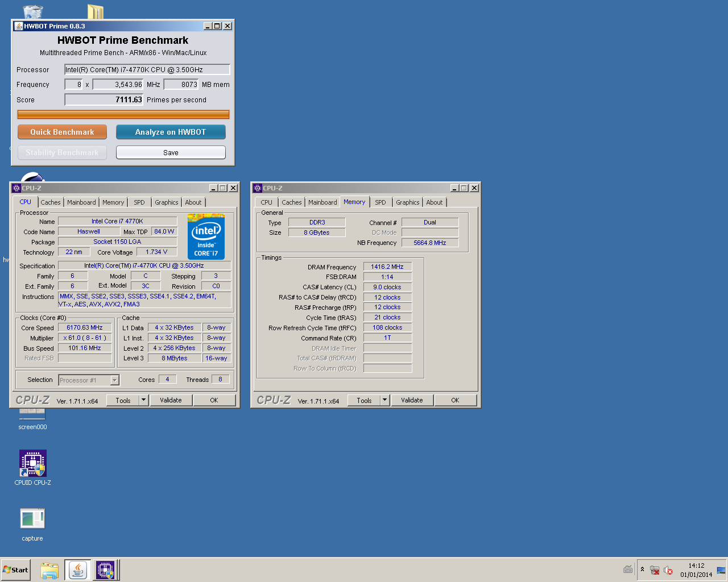Click the Core Voltage value 1.734 V
Screen dimensions: 728x582
(x=156, y=252)
